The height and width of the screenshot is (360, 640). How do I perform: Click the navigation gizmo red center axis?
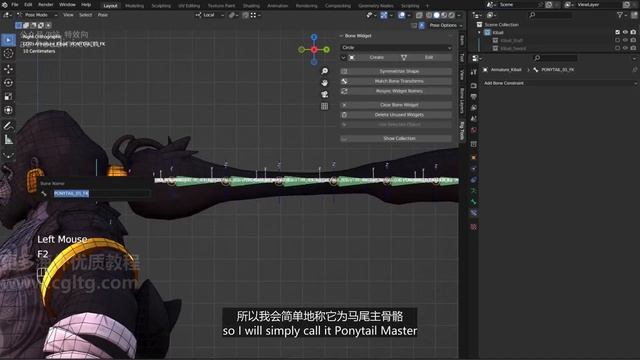[314, 49]
